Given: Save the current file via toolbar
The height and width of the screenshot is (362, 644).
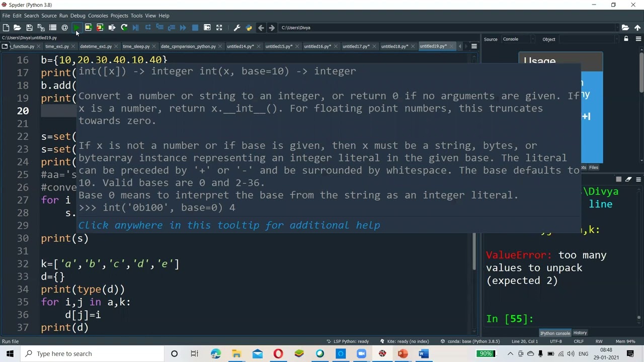Looking at the screenshot, I should point(29,28).
